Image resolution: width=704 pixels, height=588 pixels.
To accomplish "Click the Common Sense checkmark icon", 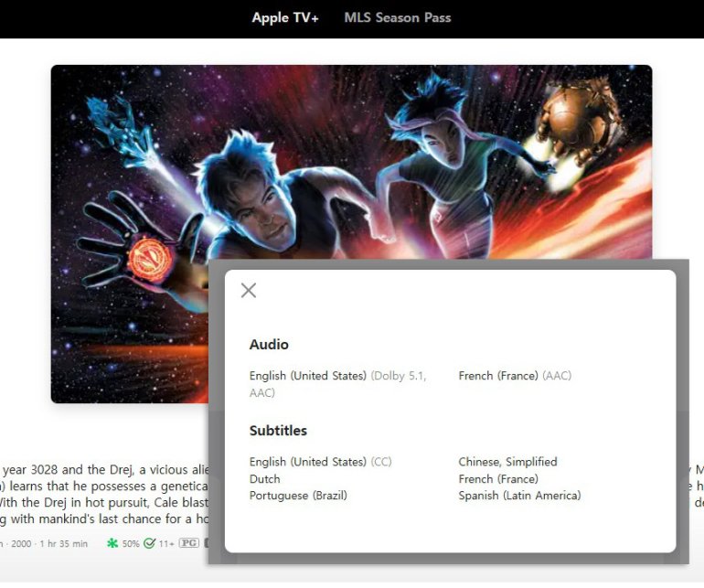I will click(x=150, y=543).
